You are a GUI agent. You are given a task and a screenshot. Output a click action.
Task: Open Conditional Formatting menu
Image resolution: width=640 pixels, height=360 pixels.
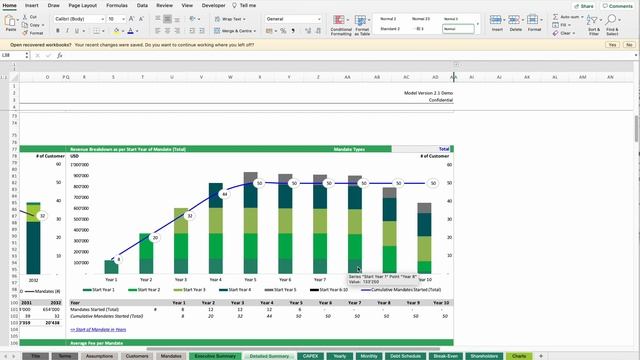[341, 25]
